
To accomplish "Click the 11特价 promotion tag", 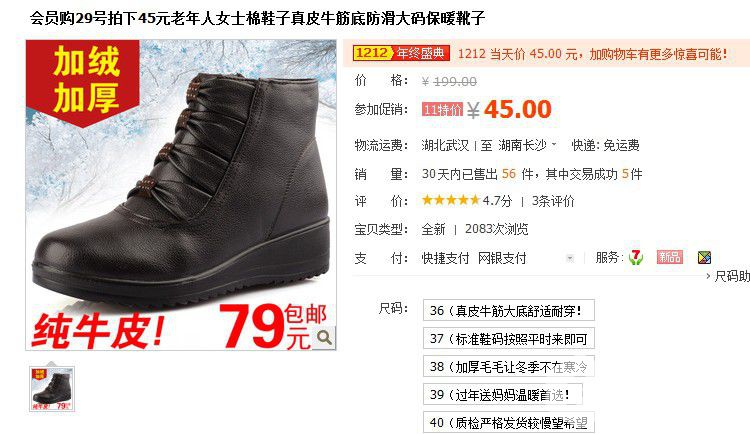I will pos(442,110).
